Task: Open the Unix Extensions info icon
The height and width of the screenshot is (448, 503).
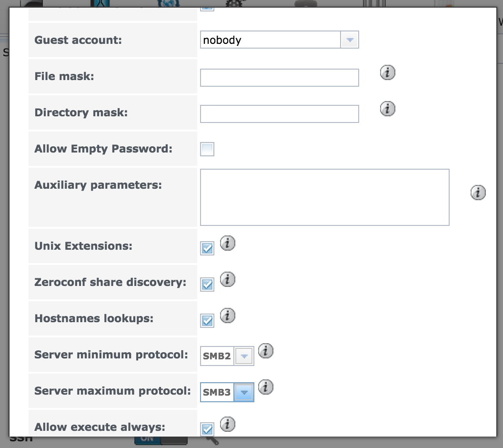Action: tap(228, 244)
